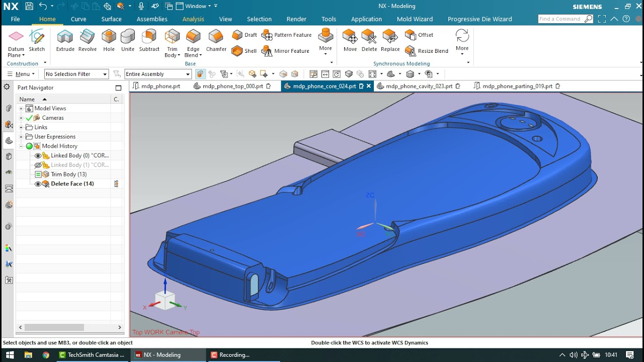The image size is (644, 362).
Task: Switch to the Analysis ribbon tab
Action: point(193,19)
